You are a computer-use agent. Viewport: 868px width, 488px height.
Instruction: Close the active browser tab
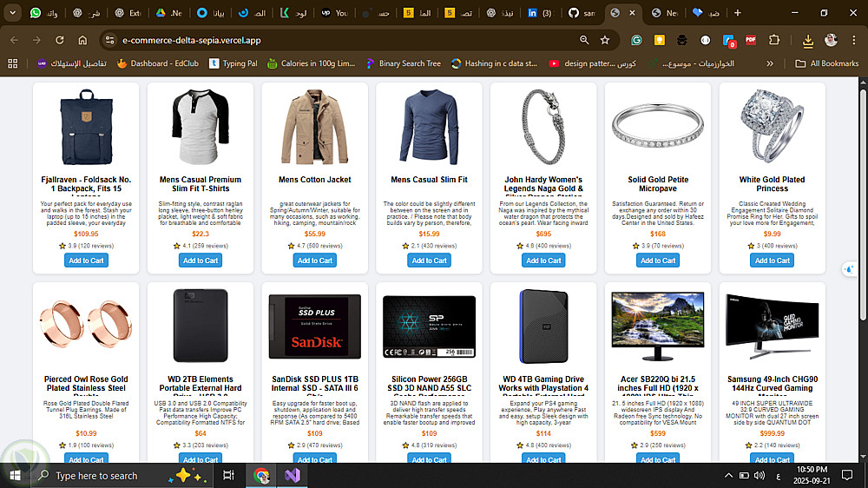click(632, 12)
